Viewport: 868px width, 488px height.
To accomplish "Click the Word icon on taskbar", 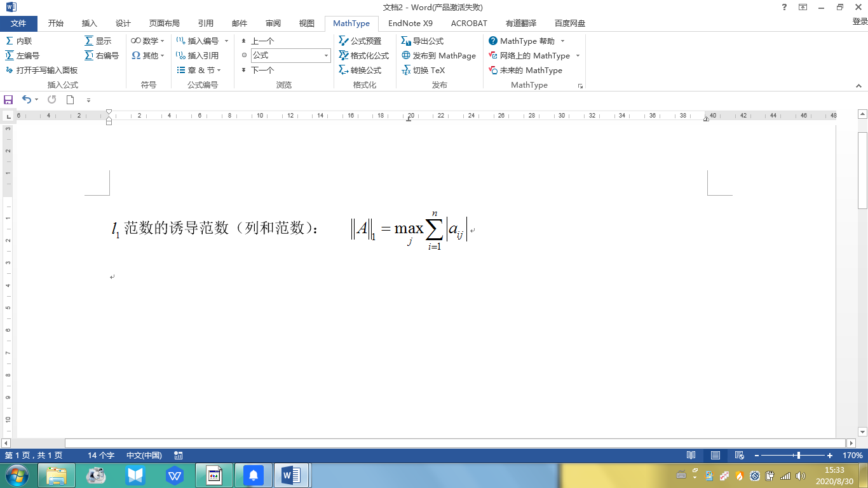I will point(292,475).
